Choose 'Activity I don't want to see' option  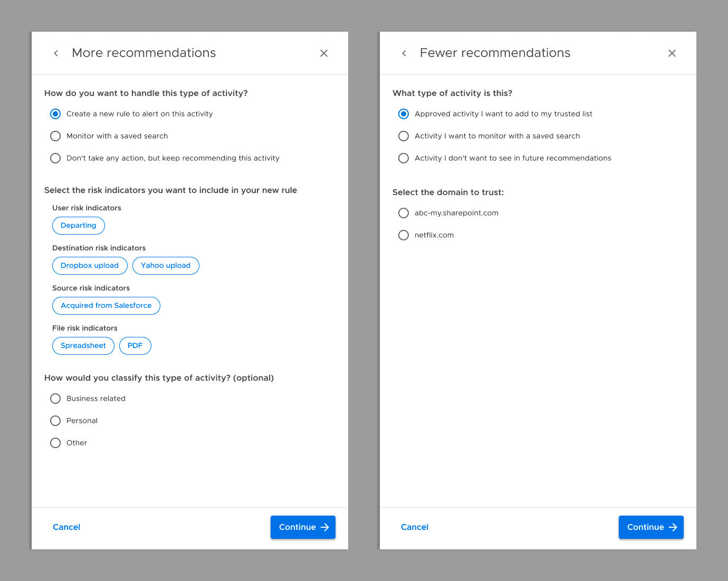404,158
